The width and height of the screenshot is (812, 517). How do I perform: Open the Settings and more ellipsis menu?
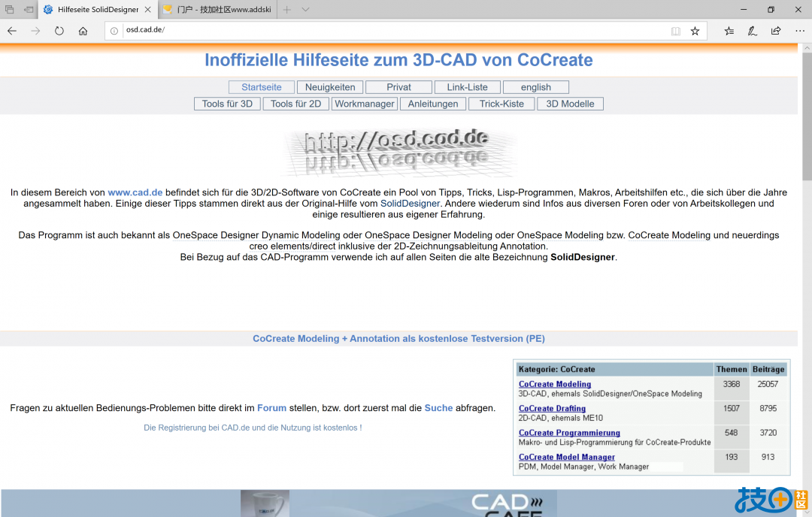(799, 31)
